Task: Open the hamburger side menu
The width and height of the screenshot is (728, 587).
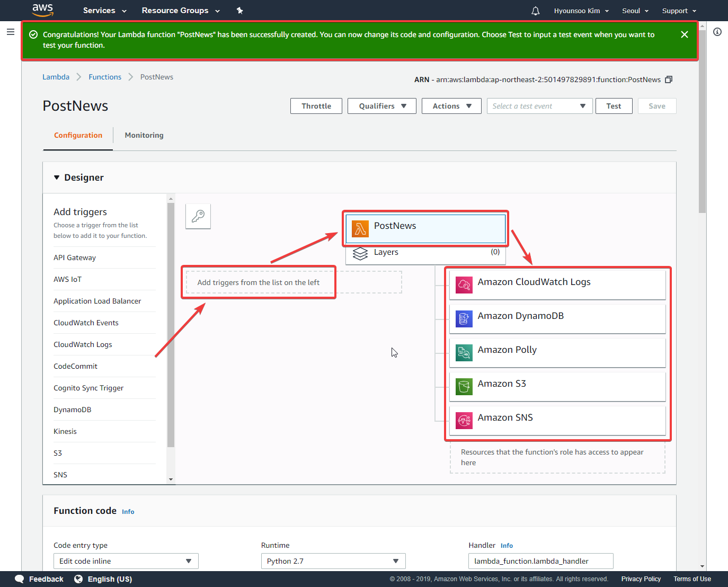Action: pos(10,32)
